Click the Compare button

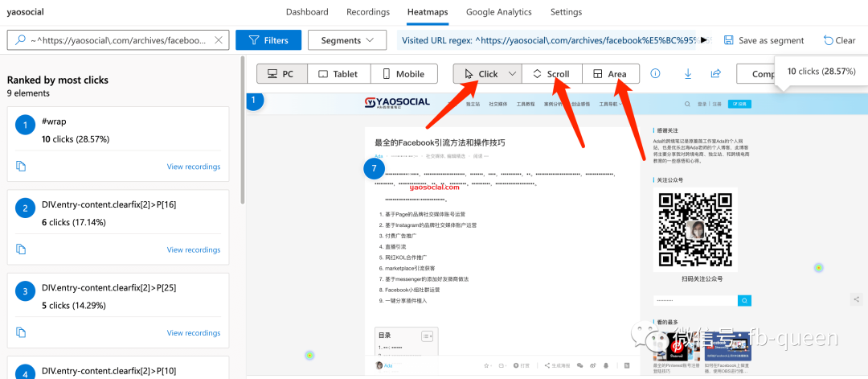click(x=755, y=74)
